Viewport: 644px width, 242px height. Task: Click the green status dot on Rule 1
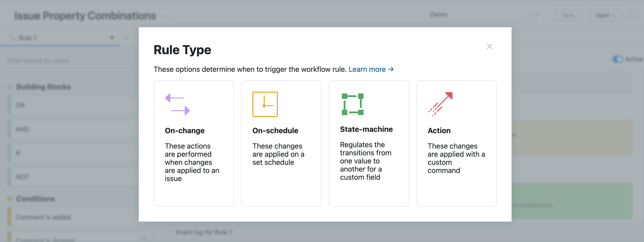112,37
